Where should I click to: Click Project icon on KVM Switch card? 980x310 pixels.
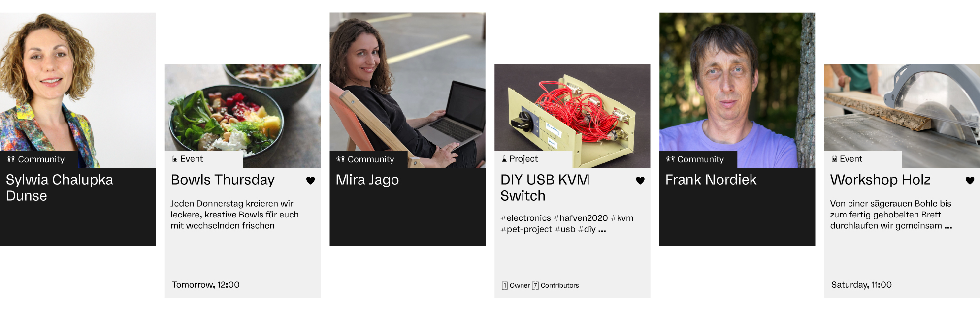(504, 159)
